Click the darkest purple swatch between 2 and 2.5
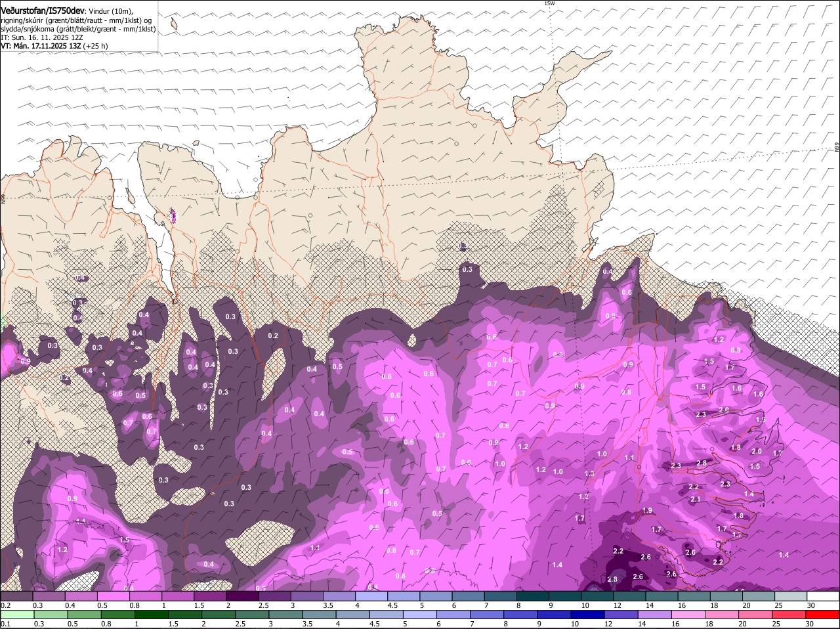Image resolution: width=840 pixels, height=629 pixels. (x=242, y=596)
